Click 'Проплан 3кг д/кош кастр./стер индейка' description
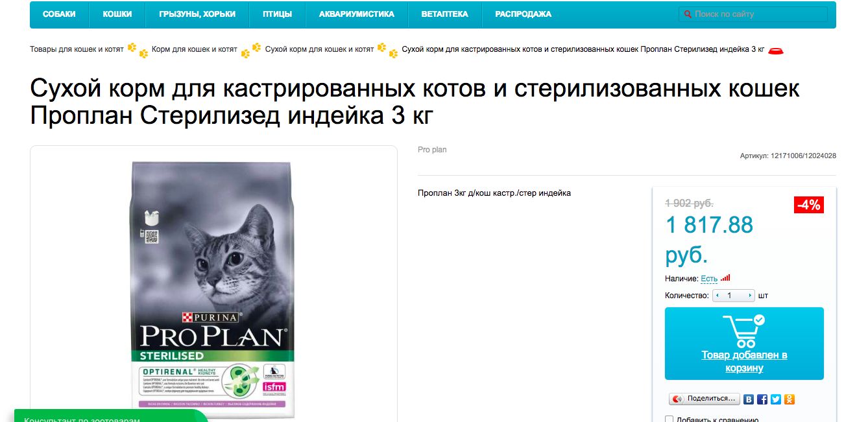Viewport: 868px width, 422px height. click(494, 193)
